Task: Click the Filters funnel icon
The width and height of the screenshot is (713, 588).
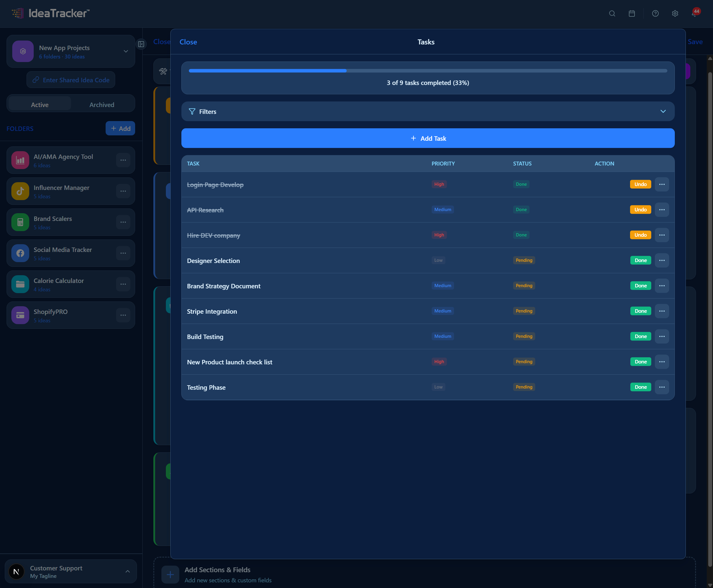Action: click(x=192, y=112)
